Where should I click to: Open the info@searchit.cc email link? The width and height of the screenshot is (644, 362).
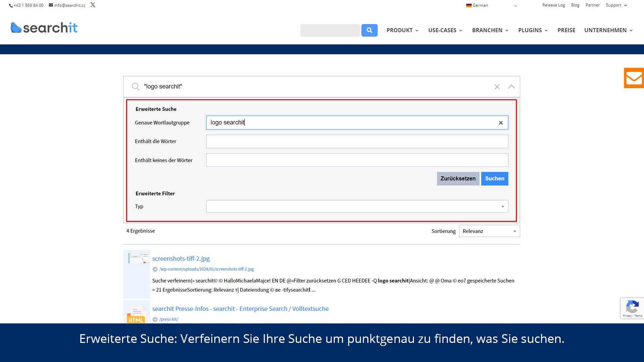[x=67, y=5]
